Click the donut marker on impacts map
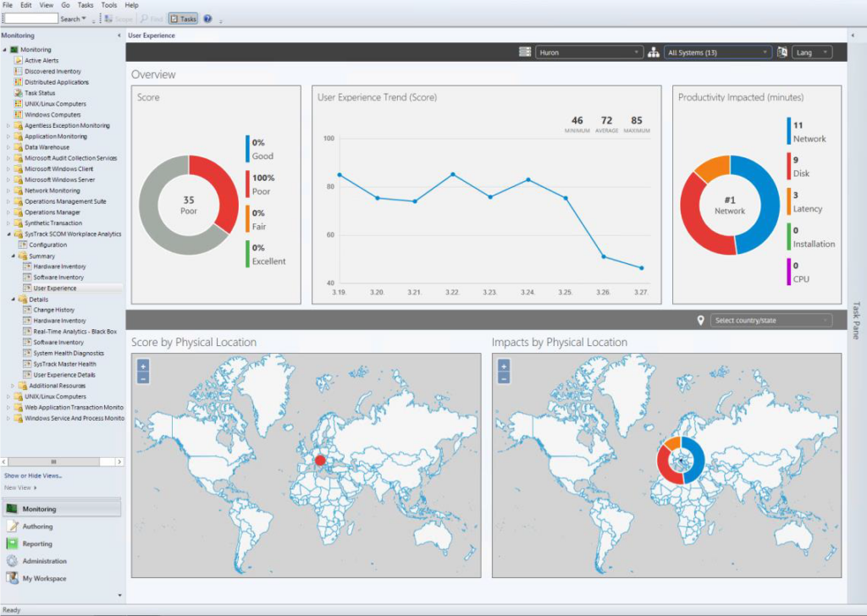 [x=681, y=460]
